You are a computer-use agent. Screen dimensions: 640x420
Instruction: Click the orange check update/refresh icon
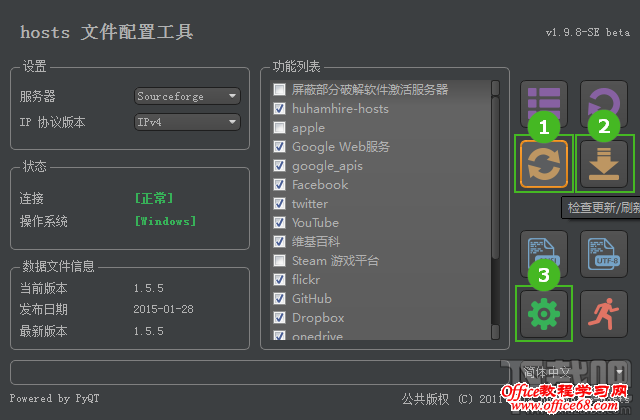(x=544, y=164)
